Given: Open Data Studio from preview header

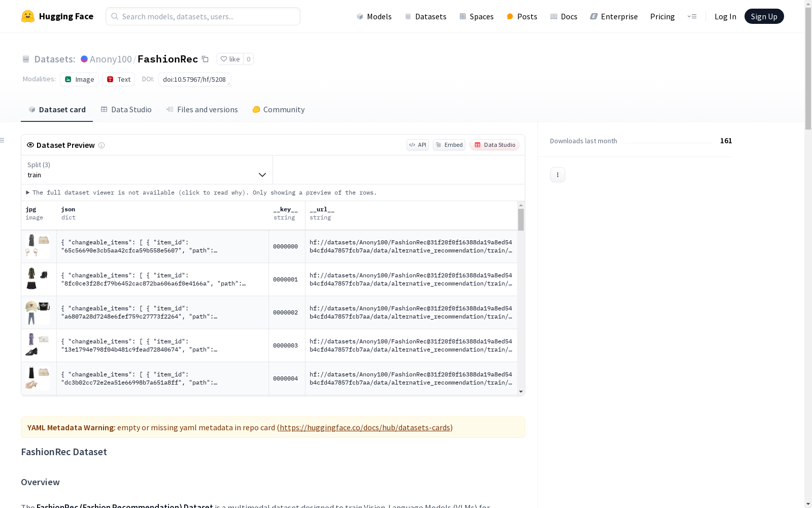Looking at the screenshot, I should pyautogui.click(x=494, y=145).
